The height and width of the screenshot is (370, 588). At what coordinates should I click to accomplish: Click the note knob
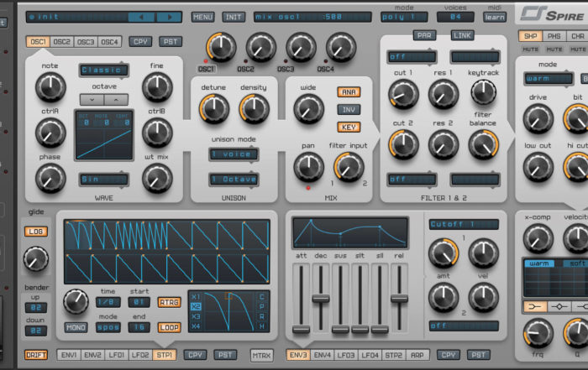[x=50, y=87]
